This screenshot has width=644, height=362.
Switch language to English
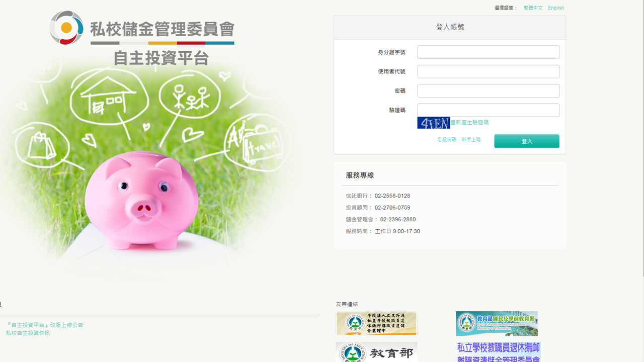tap(556, 8)
